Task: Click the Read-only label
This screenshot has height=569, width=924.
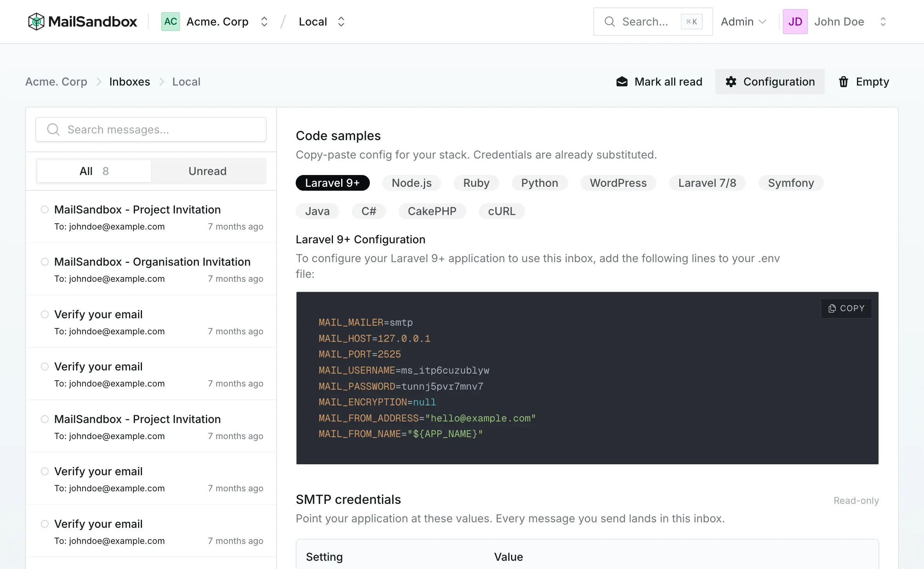Action: (x=856, y=501)
